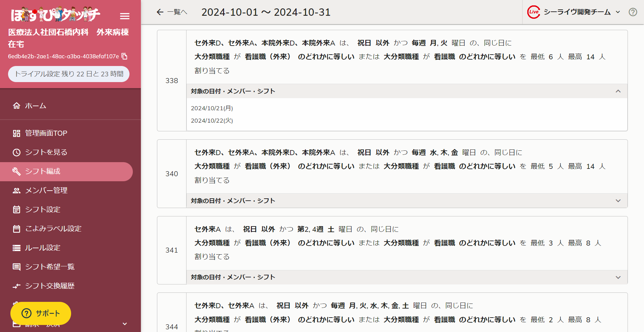The height and width of the screenshot is (332, 644).
Task: Click the message icon beside シフト希望一覧
Action: pos(16,267)
